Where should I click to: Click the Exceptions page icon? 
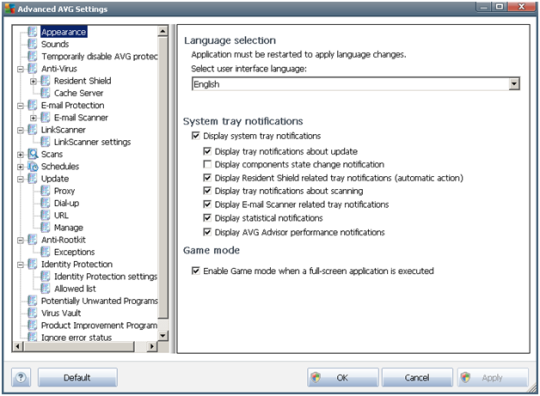point(45,252)
